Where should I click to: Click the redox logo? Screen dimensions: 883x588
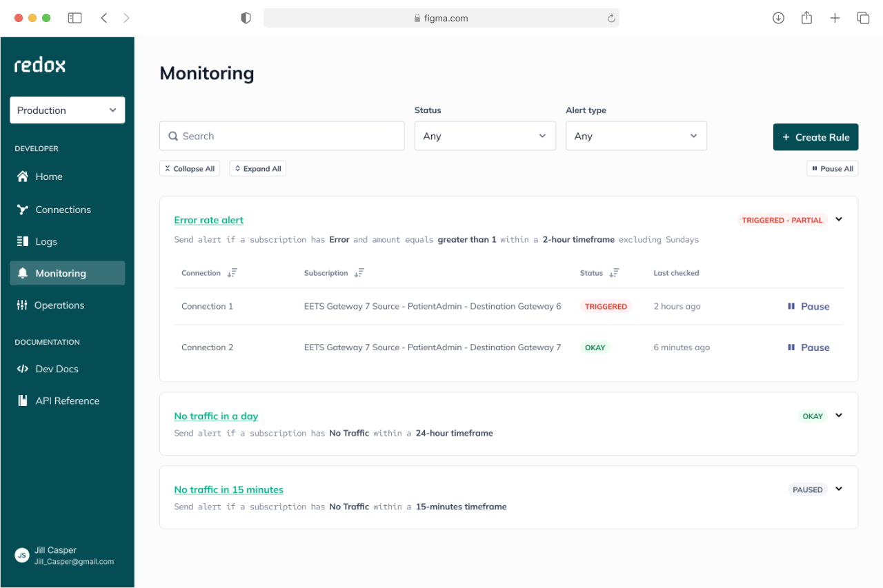[40, 65]
